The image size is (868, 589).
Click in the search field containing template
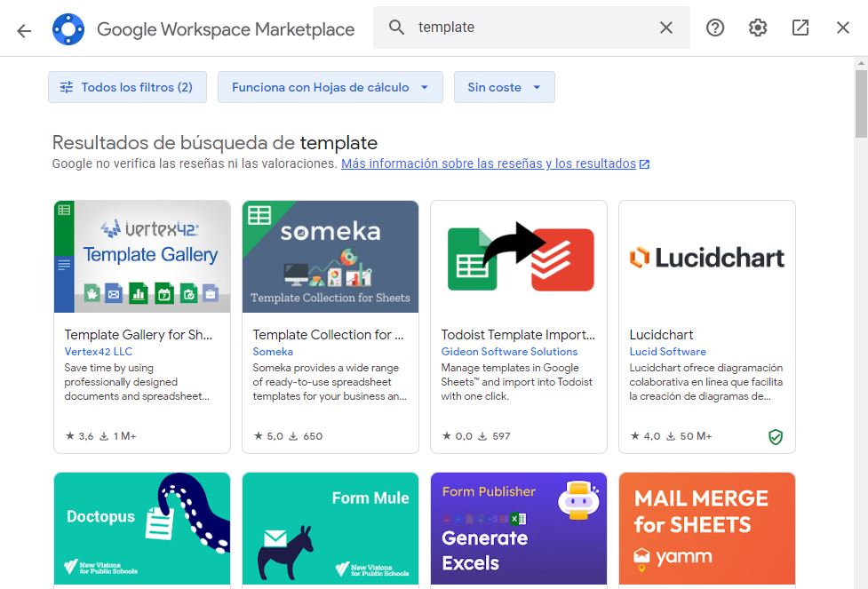tap(531, 28)
